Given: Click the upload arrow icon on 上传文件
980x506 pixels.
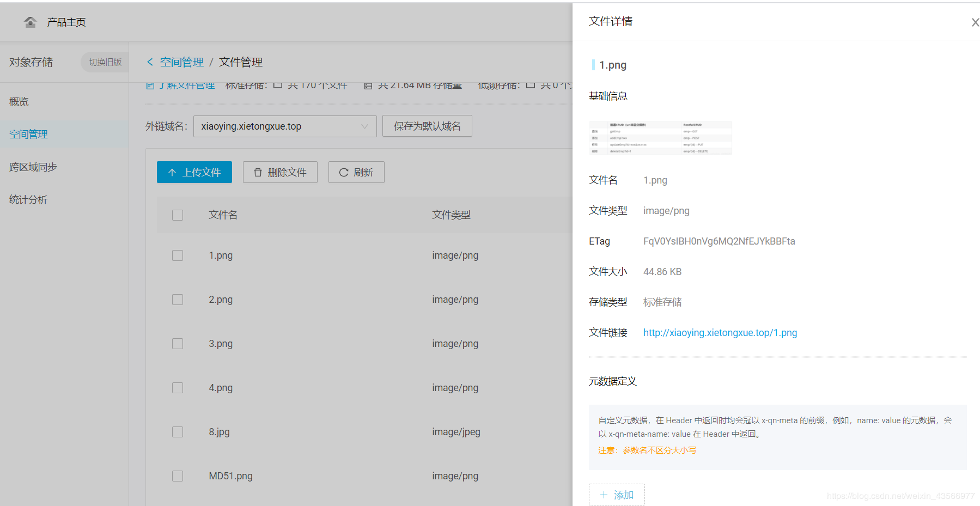Looking at the screenshot, I should click(172, 172).
